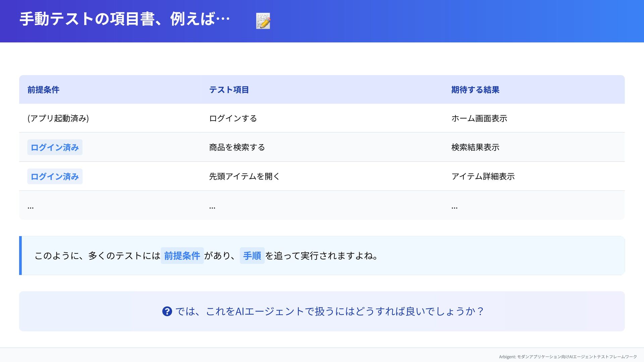The height and width of the screenshot is (362, 644).
Task: Click the slide title 手動テストの項目書
Action: (x=124, y=19)
